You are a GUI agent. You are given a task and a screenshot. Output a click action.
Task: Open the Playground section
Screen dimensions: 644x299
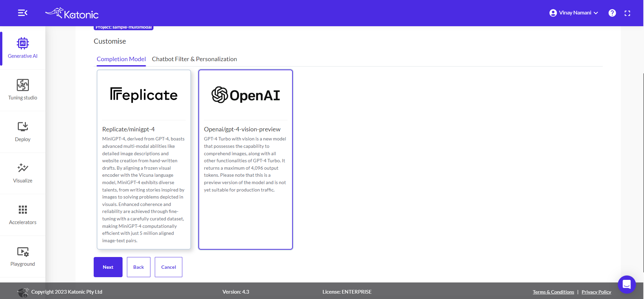[x=22, y=256]
